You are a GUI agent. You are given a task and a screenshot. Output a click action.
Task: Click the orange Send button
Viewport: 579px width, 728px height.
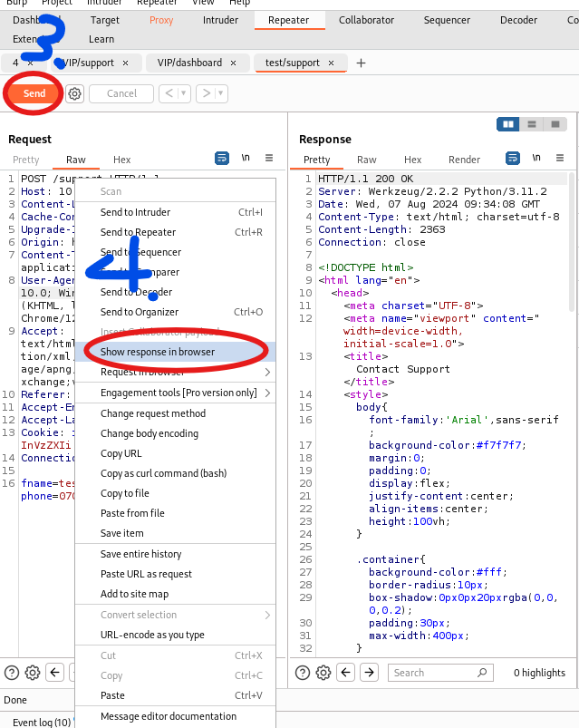34,93
